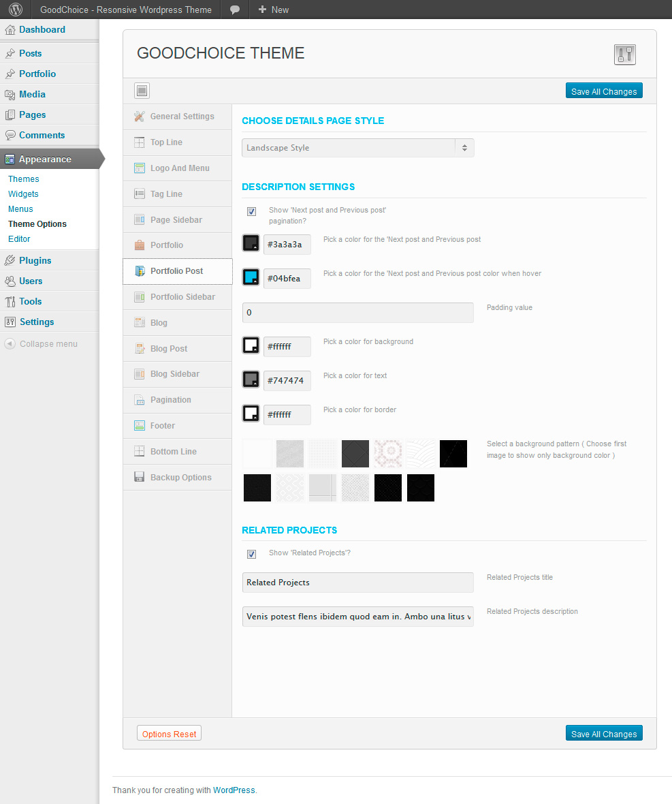Select the light gray noise pattern thumbnail
Viewport: 672px width, 804px height.
pyautogui.click(x=290, y=454)
